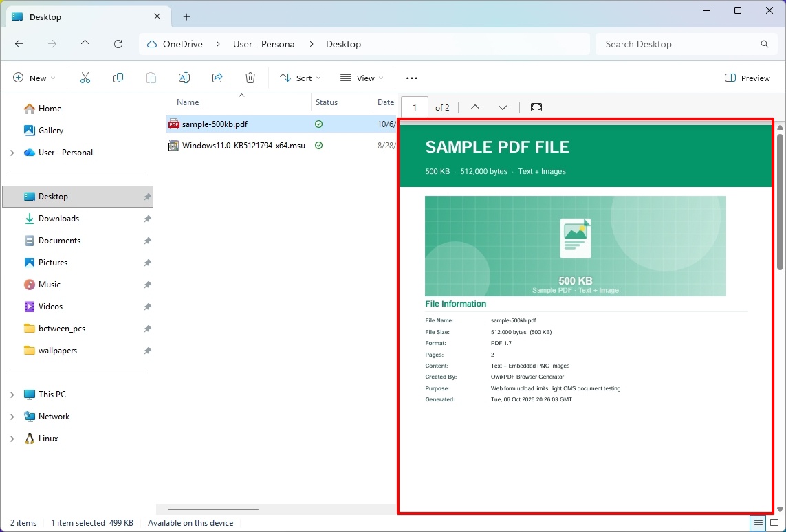786x532 pixels.
Task: Click sync status icon of sample-500kb.pdf
Action: tap(319, 124)
